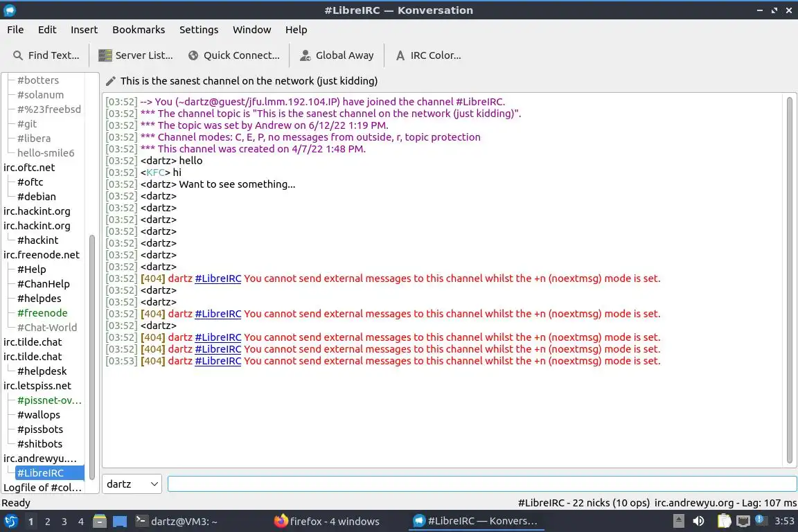The image size is (798, 532).
Task: Select the #wallops channel
Action: 39,415
